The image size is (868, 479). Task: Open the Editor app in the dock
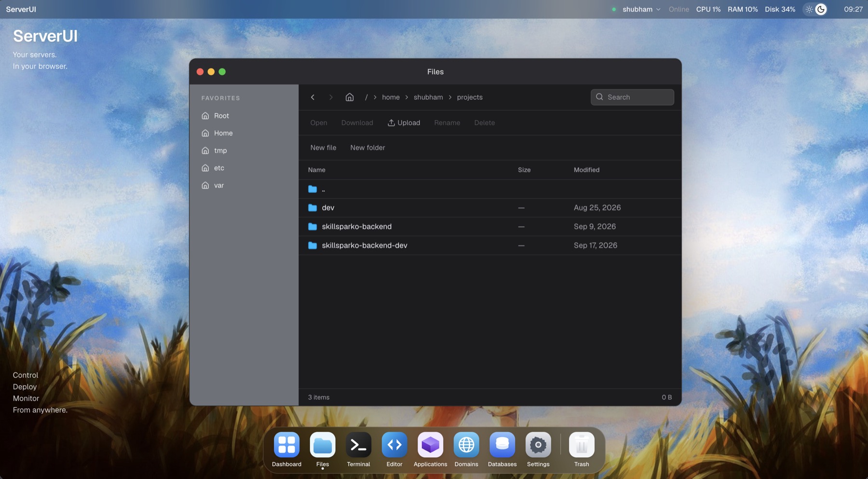pyautogui.click(x=394, y=444)
